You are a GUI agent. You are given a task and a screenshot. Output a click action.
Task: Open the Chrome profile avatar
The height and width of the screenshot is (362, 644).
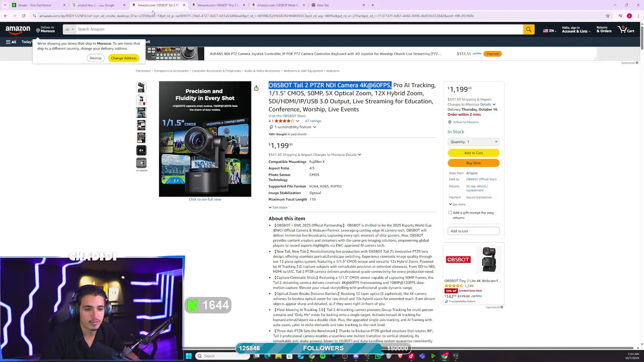point(629,16)
